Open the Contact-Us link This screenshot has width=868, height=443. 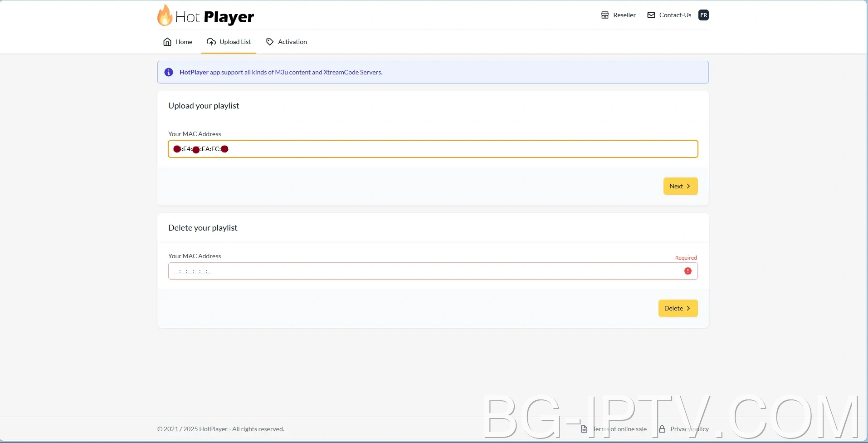click(669, 15)
